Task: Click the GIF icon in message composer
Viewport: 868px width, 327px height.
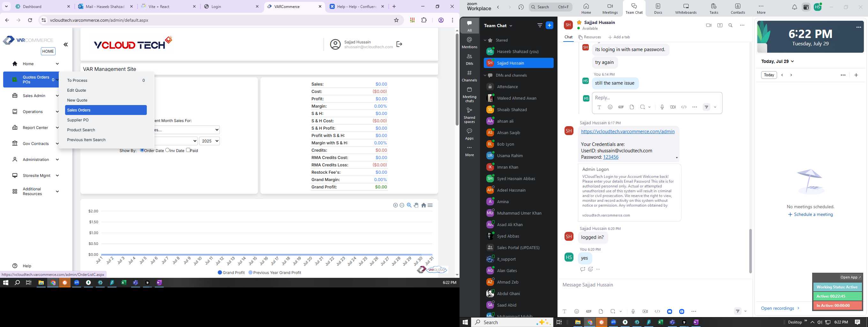Action: click(x=589, y=311)
